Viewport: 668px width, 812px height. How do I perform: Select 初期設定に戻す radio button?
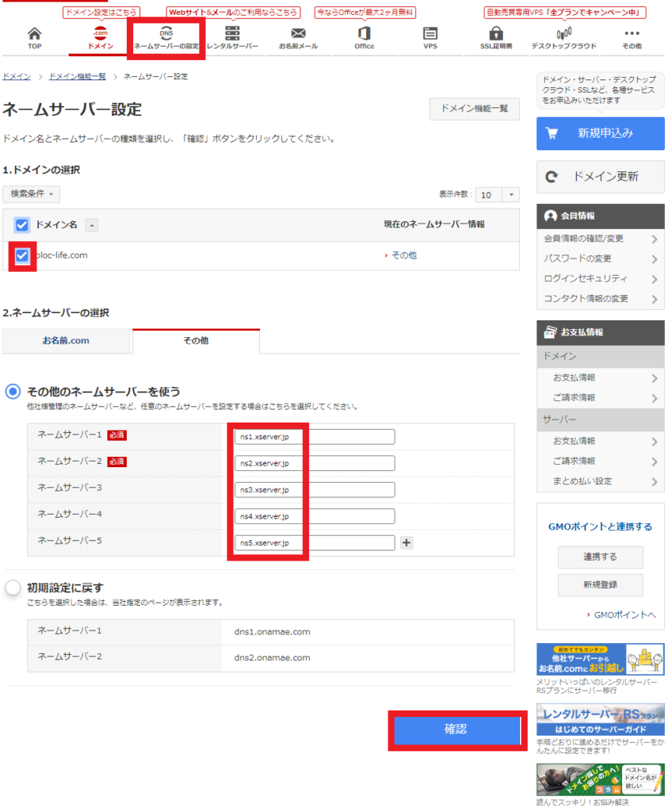(13, 588)
